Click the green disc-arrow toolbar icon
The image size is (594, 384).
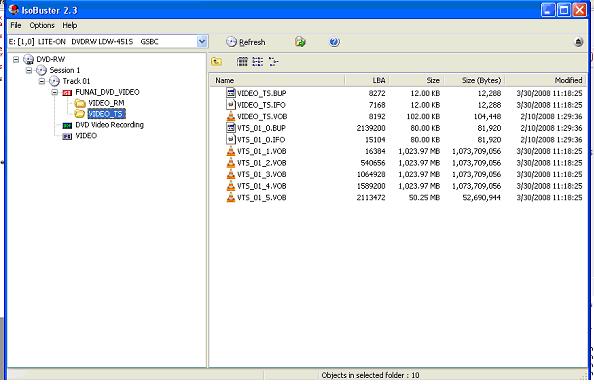coord(300,42)
